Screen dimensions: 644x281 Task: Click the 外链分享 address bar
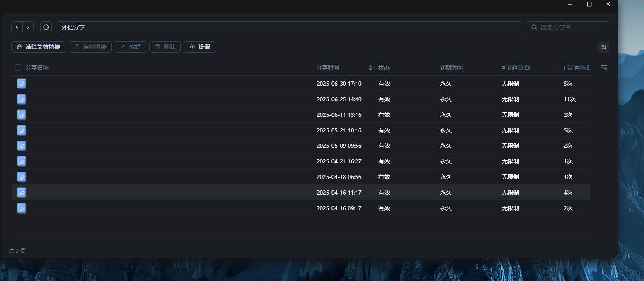pos(289,27)
